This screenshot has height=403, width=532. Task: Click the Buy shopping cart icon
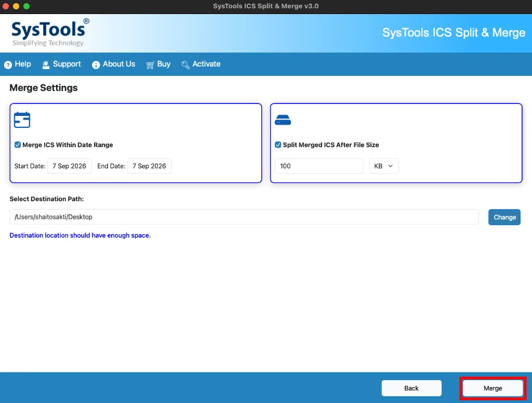click(150, 65)
